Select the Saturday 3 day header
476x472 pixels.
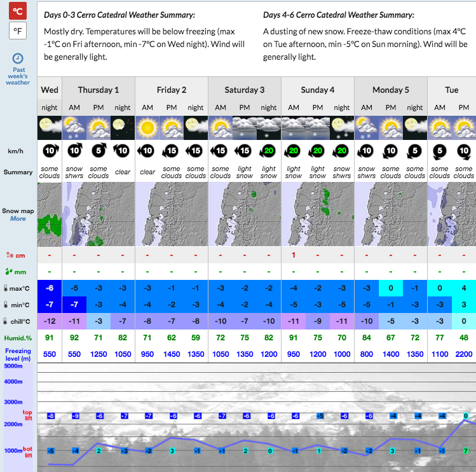[x=245, y=90]
